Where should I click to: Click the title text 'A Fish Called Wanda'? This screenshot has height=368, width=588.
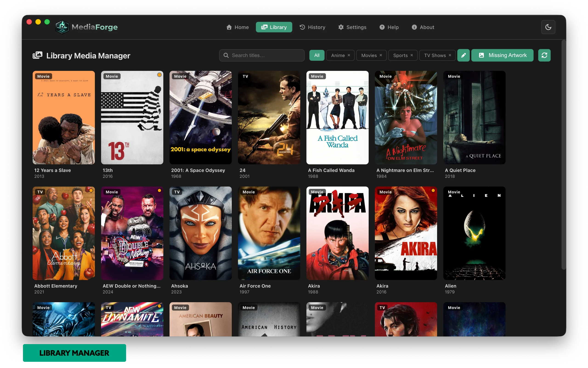[331, 170]
